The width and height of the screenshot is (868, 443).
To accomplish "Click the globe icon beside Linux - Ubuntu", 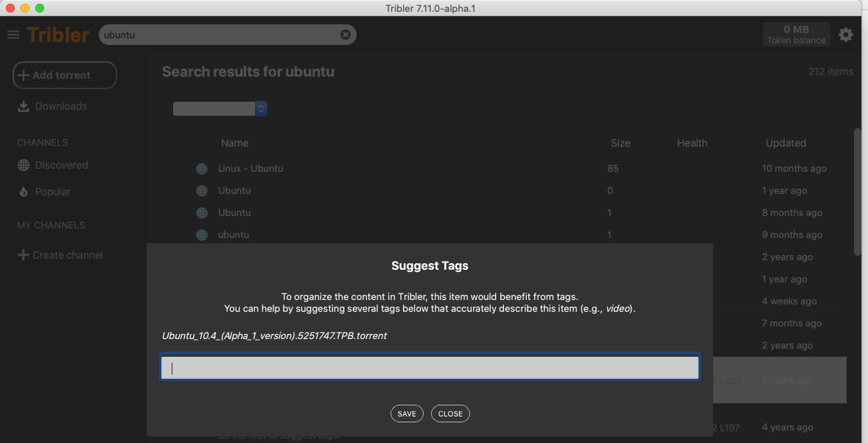I will pyautogui.click(x=202, y=168).
